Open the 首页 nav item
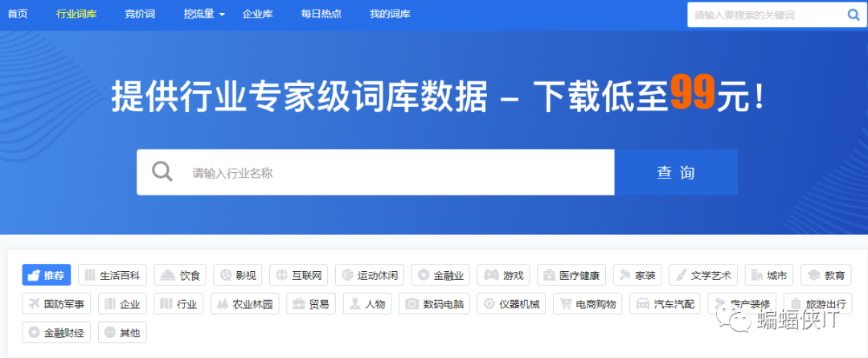The width and height of the screenshot is (868, 358). pos(18,14)
